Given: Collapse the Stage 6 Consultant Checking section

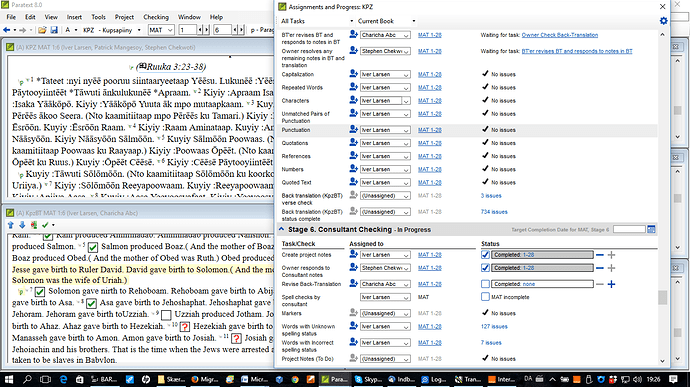Looking at the screenshot, I should click(x=282, y=229).
